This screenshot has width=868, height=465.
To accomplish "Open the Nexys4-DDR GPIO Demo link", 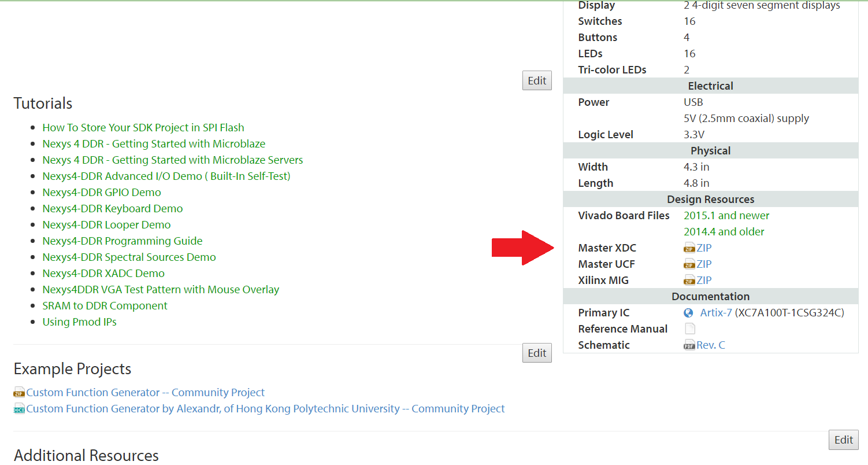I will [102, 193].
